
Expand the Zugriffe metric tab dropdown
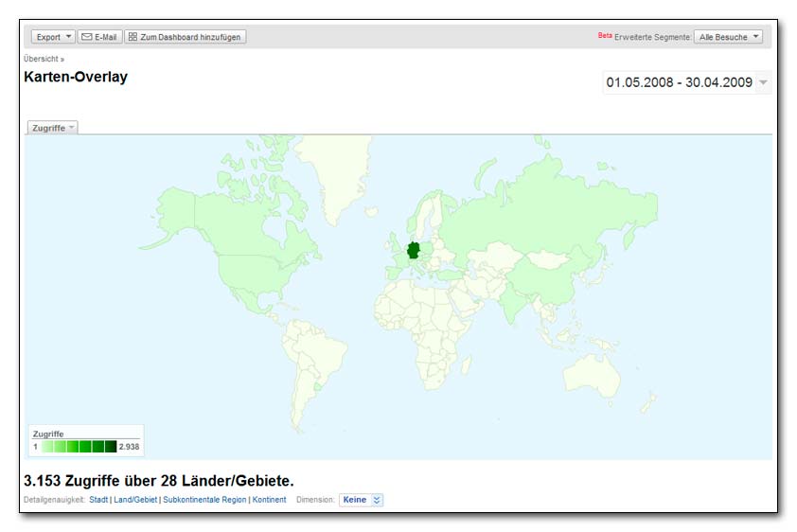pyautogui.click(x=52, y=128)
